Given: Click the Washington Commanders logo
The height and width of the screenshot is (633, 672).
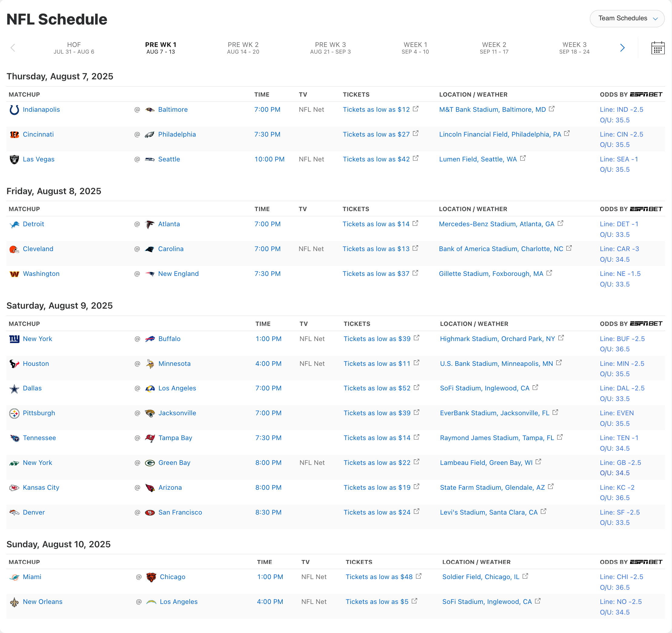Looking at the screenshot, I should [14, 274].
